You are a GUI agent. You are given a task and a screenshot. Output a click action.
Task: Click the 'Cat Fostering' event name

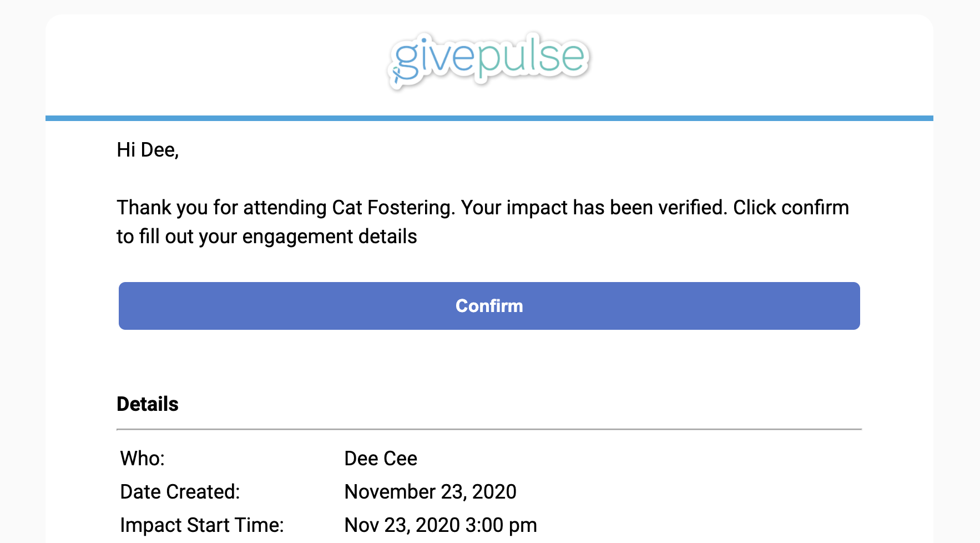click(393, 208)
